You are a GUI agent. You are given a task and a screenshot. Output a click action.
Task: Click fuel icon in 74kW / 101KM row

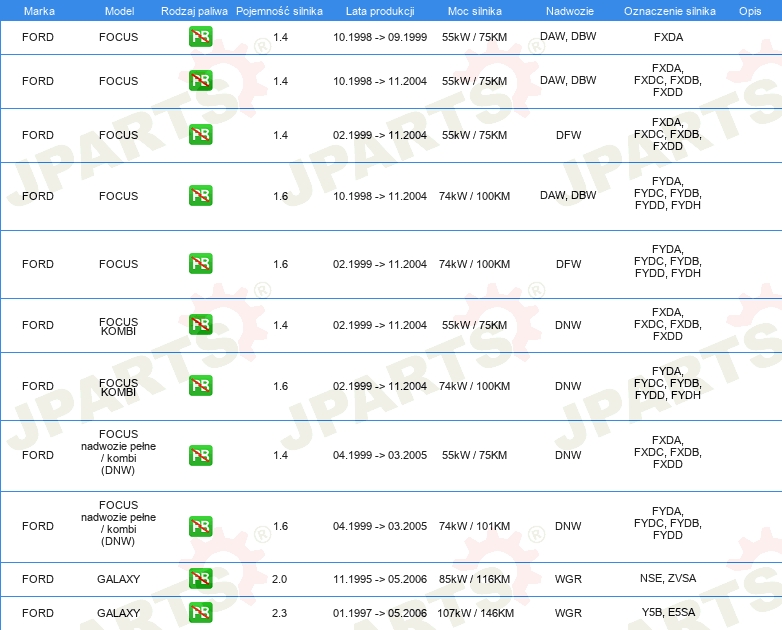coord(200,526)
